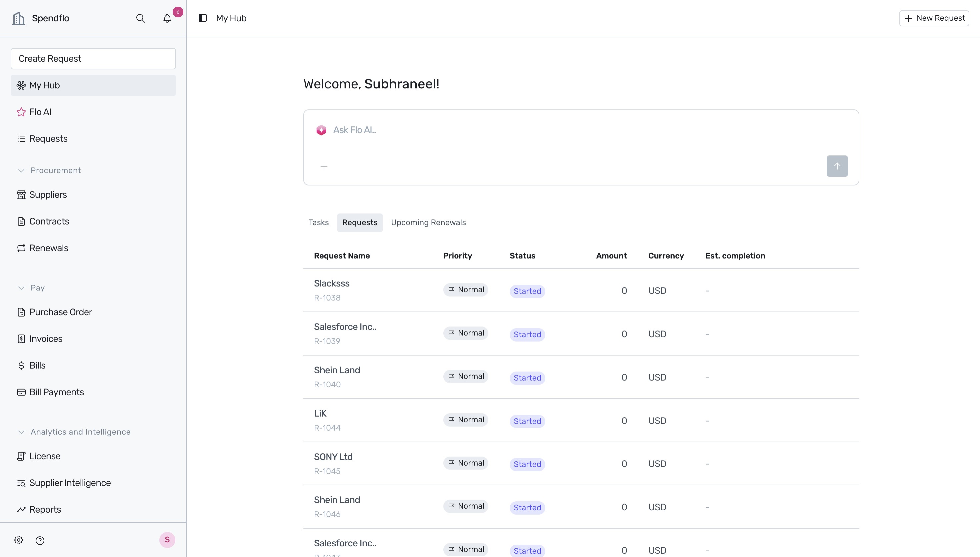Toggle the sidebar panel icon
Screen dimensions: 980x557
(x=203, y=18)
